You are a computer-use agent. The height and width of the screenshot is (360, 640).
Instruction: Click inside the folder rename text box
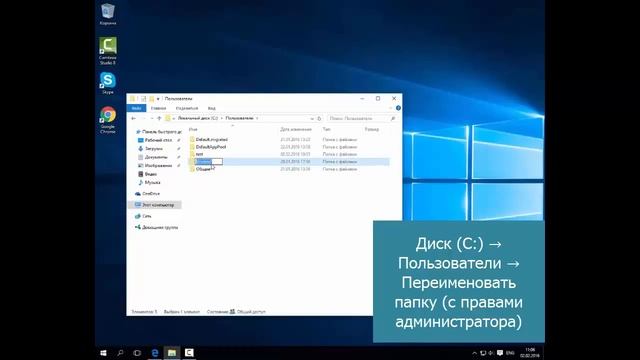pyautogui.click(x=209, y=162)
